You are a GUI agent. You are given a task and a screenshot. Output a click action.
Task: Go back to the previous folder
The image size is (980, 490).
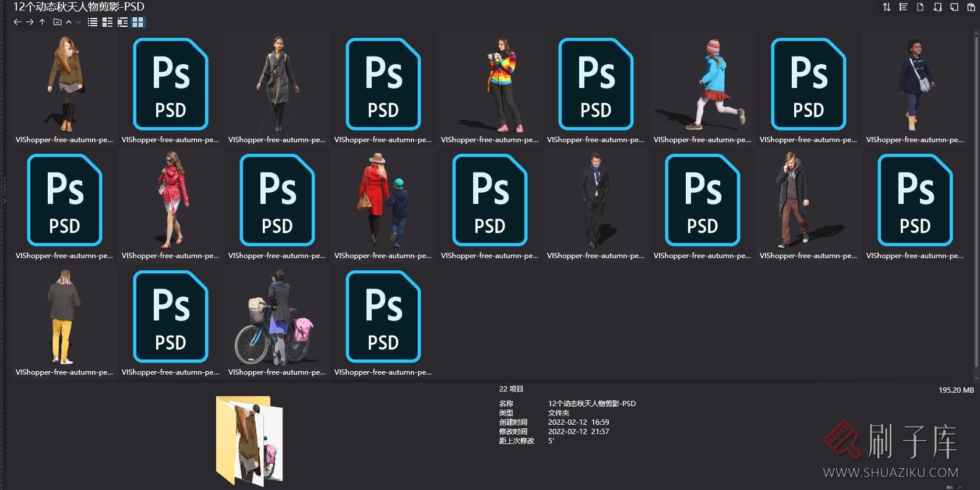tap(17, 22)
